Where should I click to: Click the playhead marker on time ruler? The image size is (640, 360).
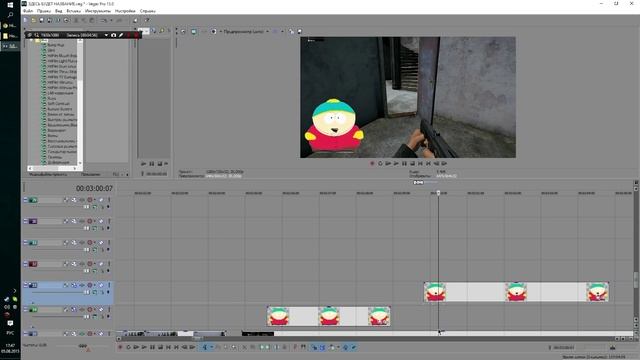coord(438,193)
